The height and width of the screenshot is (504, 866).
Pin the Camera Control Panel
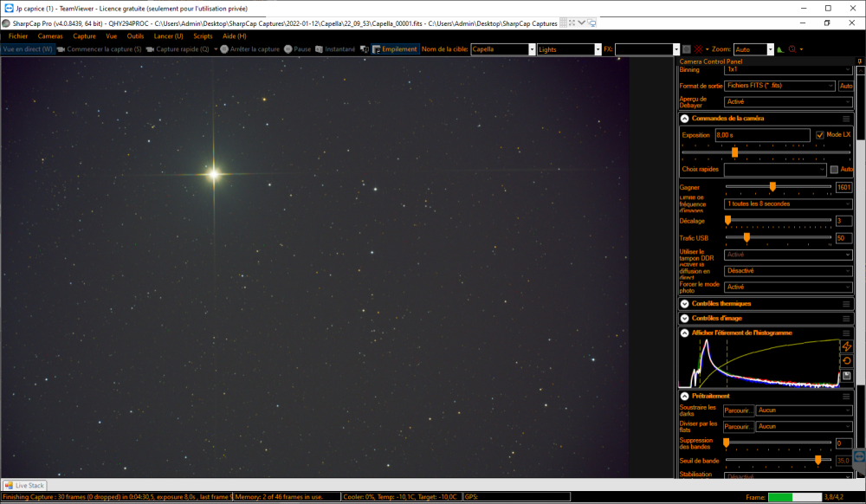(x=859, y=61)
